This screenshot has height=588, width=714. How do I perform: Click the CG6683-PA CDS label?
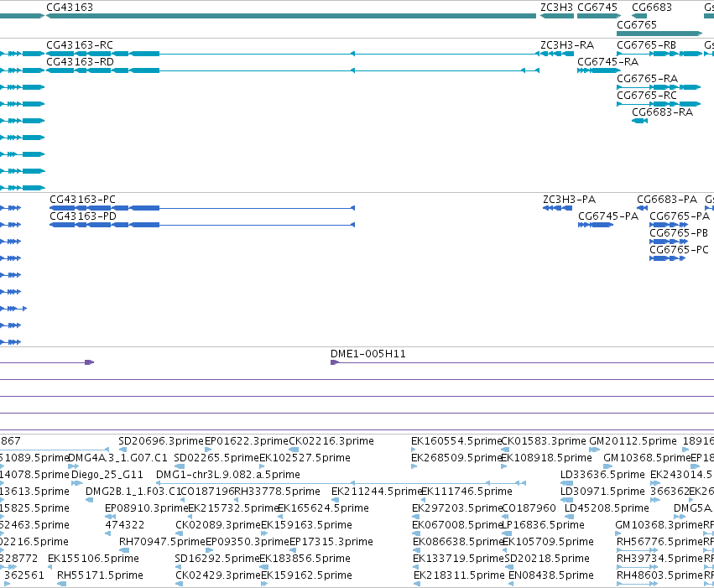click(667, 200)
